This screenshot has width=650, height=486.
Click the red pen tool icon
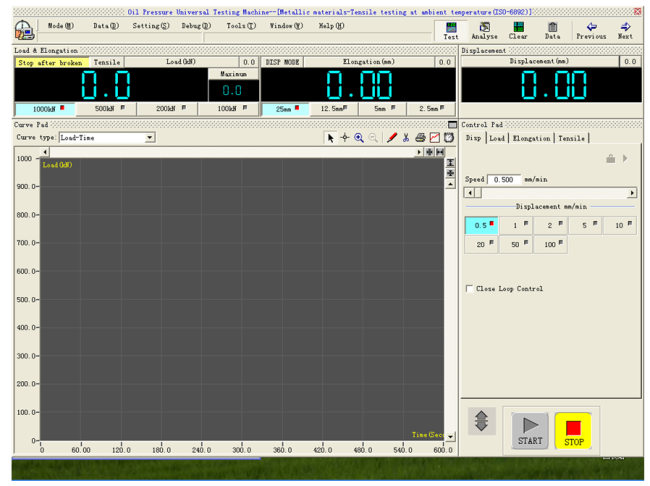[x=392, y=138]
